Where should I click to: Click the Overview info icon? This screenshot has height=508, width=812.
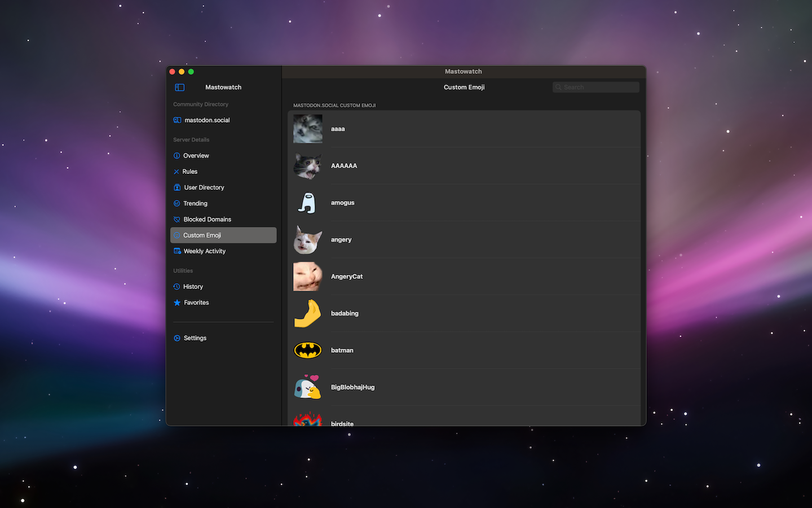[x=176, y=156]
